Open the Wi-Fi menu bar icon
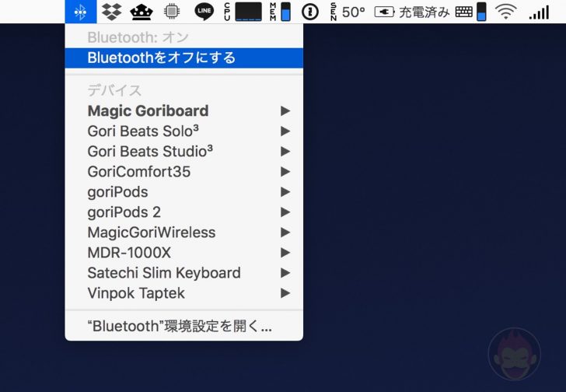Image resolution: width=566 pixels, height=392 pixels. 505,12
